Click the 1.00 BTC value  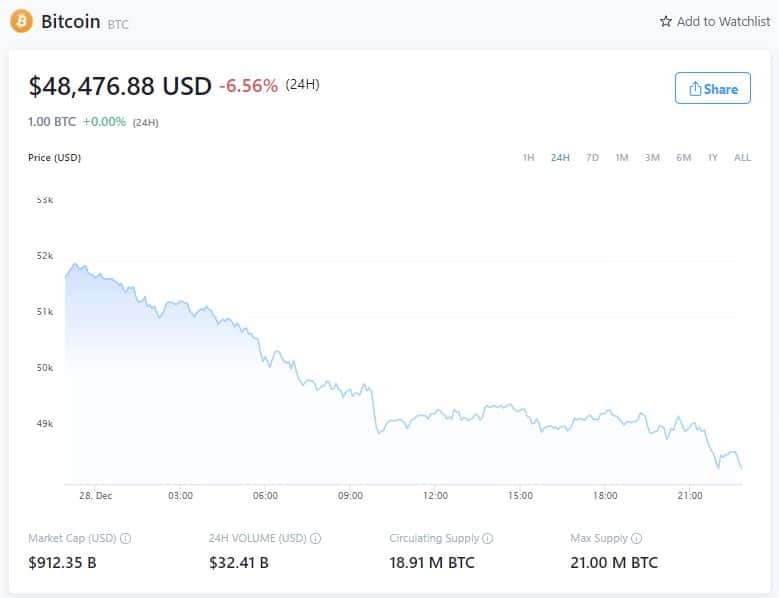(52, 122)
